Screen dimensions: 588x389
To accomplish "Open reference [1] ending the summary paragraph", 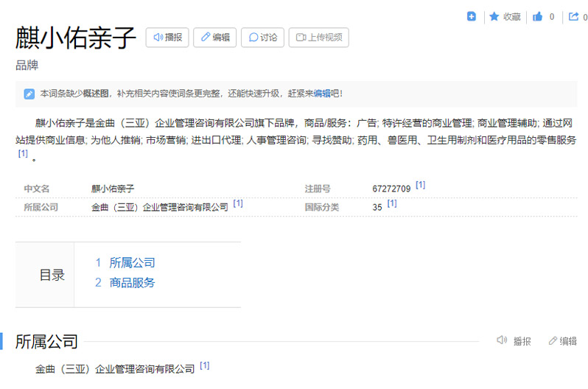I will (x=23, y=154).
